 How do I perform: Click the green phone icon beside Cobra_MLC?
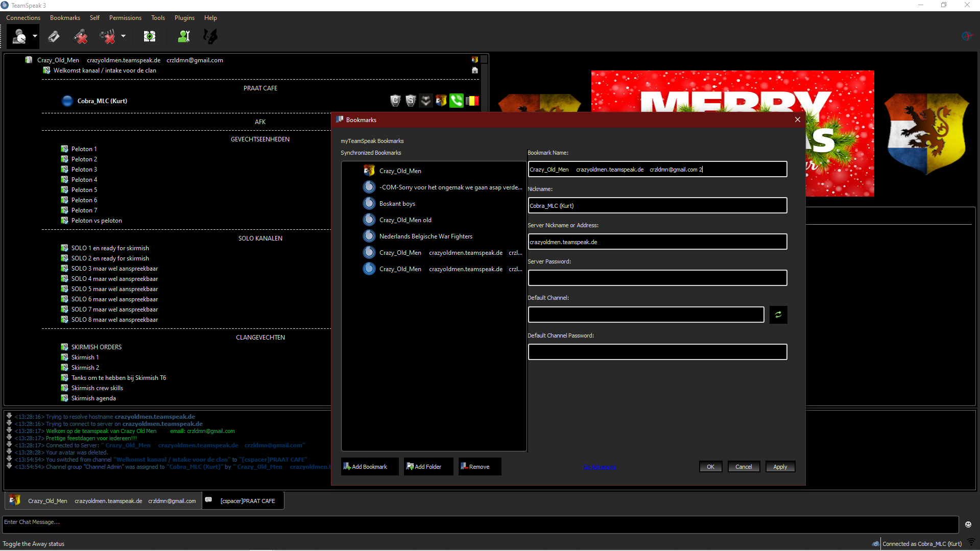[x=457, y=101]
